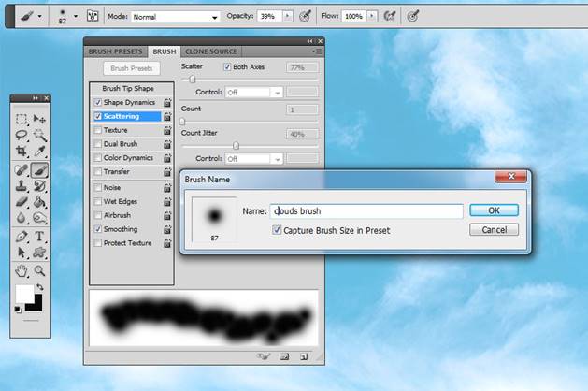Swap foreground and background colors
The image size is (588, 391).
click(40, 287)
